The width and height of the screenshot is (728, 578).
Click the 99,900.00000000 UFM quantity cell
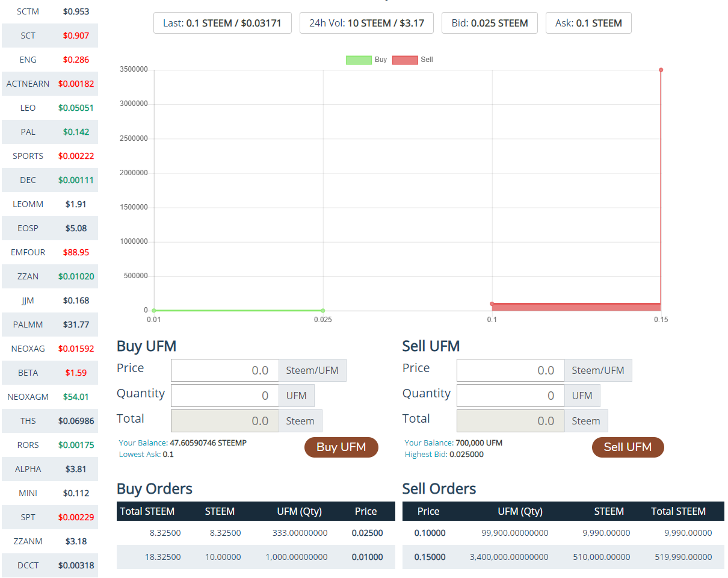point(515,533)
